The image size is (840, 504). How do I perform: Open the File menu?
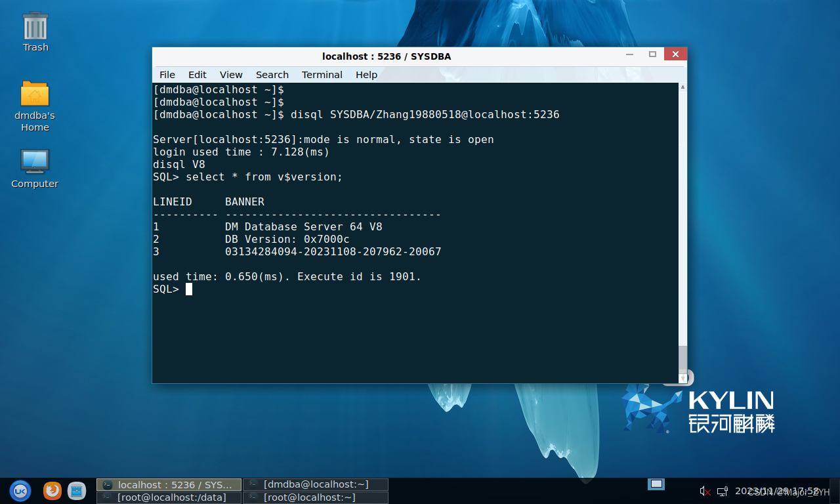click(x=167, y=75)
